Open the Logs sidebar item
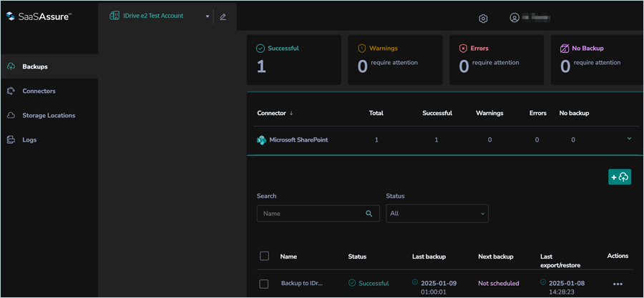The image size is (644, 298). tap(29, 139)
